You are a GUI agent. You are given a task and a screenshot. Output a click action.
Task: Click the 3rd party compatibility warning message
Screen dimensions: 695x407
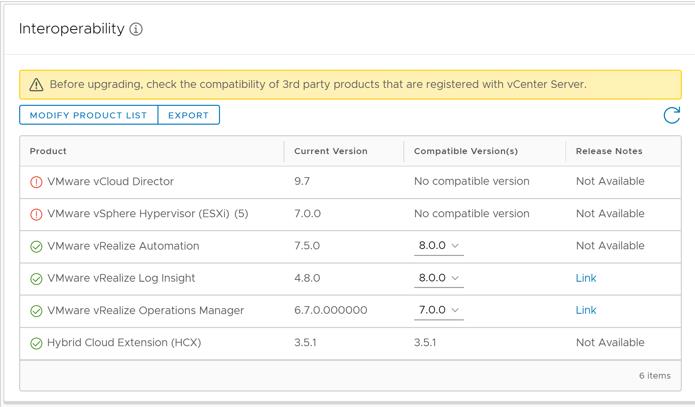[x=318, y=84]
